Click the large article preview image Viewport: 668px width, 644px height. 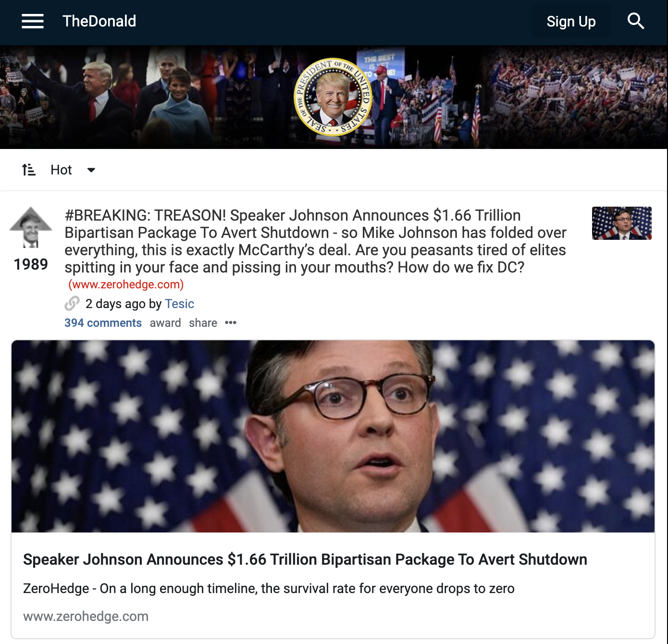tap(333, 436)
